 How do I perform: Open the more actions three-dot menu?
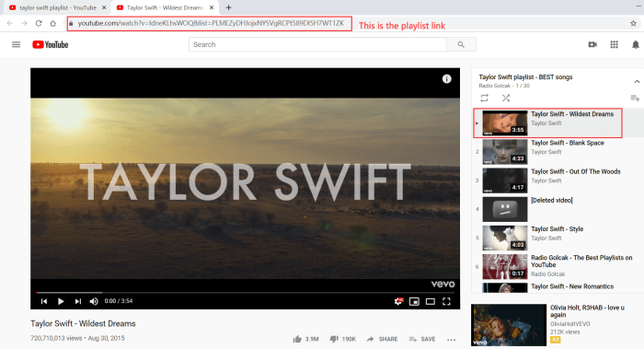click(x=452, y=340)
